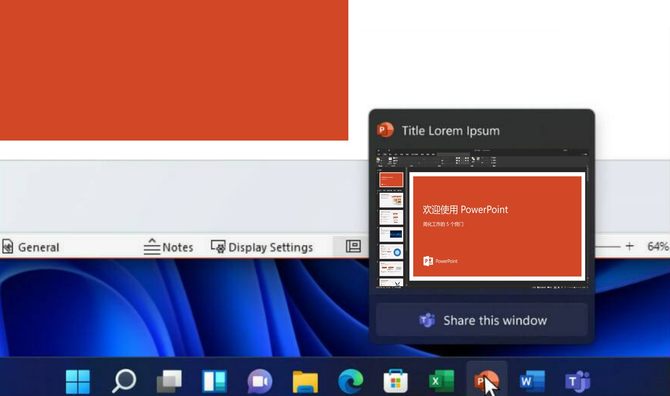Viewport: 670px width, 396px height.
Task: Open the Widgets panel icon
Action: 214,381
